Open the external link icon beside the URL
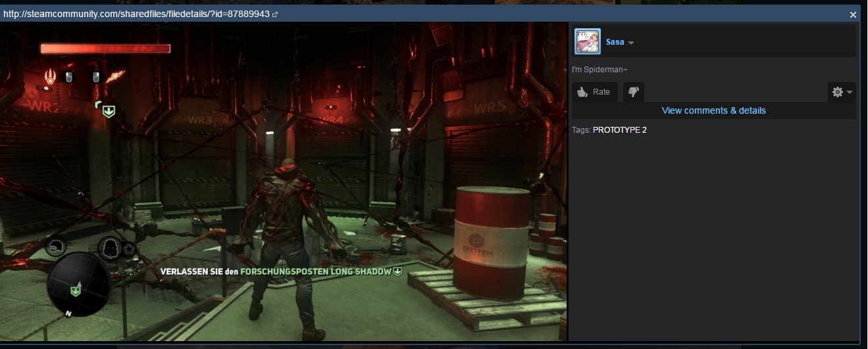The image size is (868, 349). point(275,14)
